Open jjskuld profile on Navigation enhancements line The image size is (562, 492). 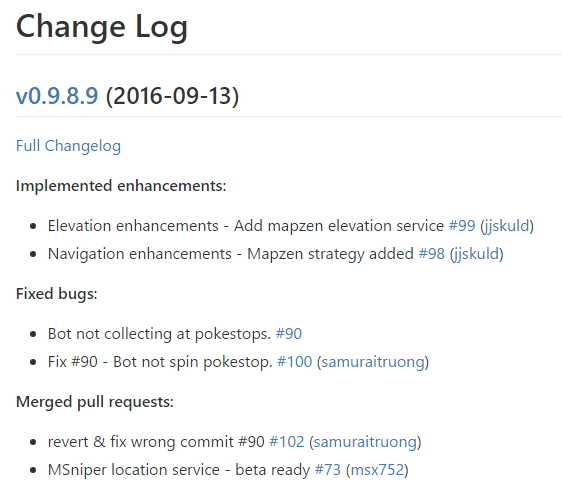coord(476,254)
